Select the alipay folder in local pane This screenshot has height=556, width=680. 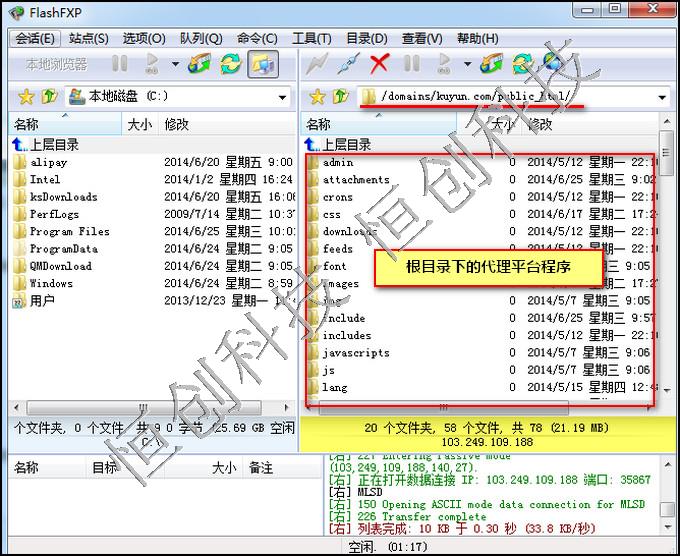[x=48, y=162]
